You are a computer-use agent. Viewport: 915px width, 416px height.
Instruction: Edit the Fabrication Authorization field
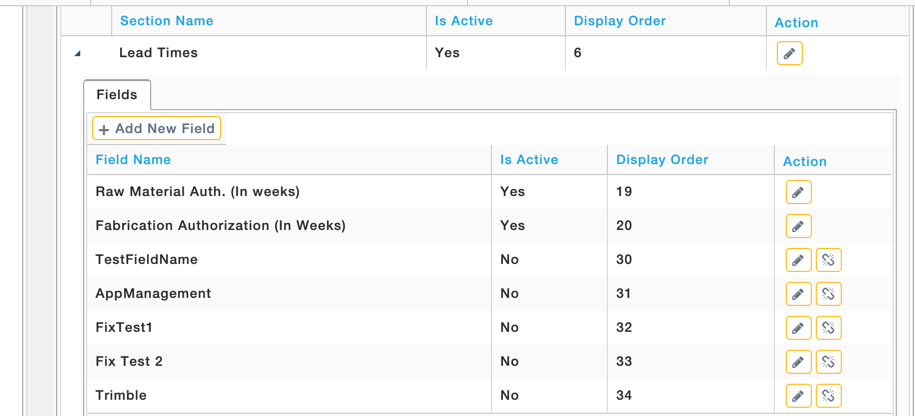(798, 226)
